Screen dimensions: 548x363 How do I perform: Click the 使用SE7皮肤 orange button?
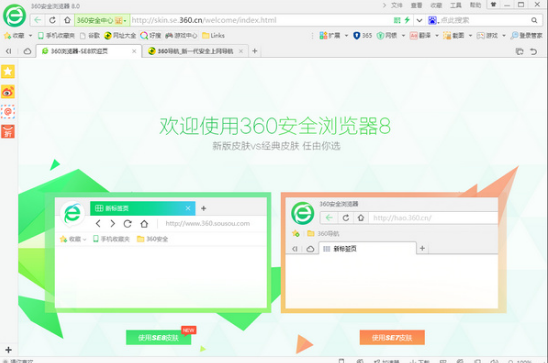pyautogui.click(x=392, y=337)
